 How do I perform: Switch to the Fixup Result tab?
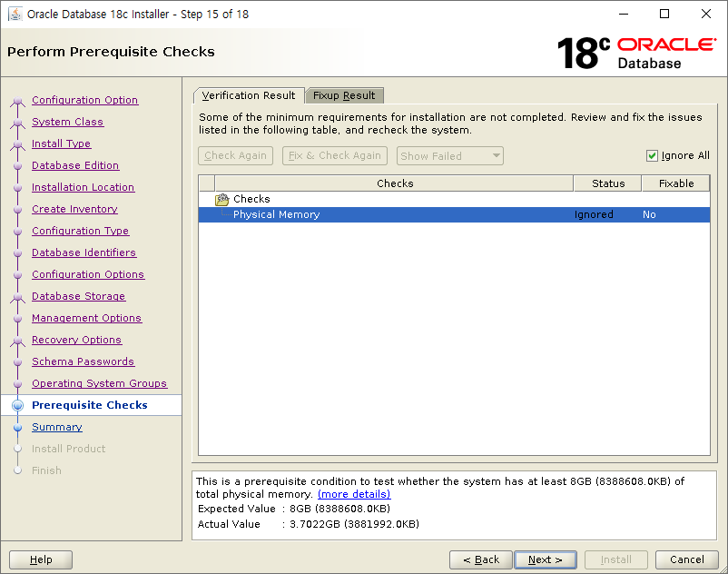pyautogui.click(x=344, y=95)
